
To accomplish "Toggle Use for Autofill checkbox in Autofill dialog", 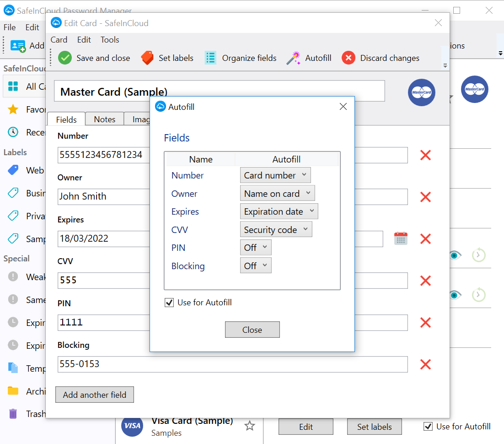I will click(x=169, y=303).
